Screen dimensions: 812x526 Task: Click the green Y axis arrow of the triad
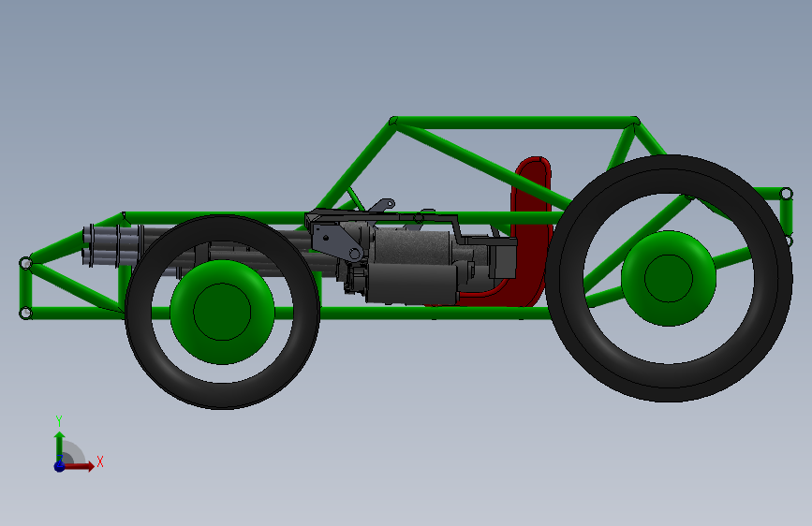pos(59,446)
